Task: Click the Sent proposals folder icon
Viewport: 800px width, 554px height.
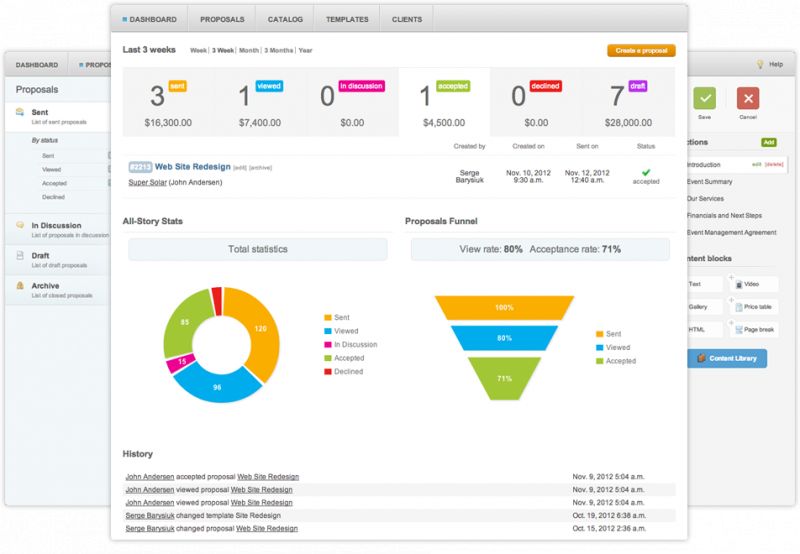Action: click(x=21, y=113)
